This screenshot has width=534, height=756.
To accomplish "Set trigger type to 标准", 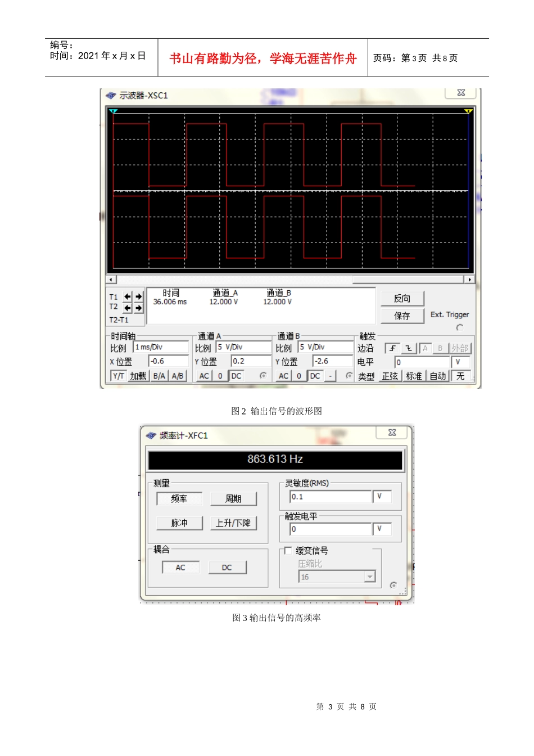I will (x=414, y=376).
